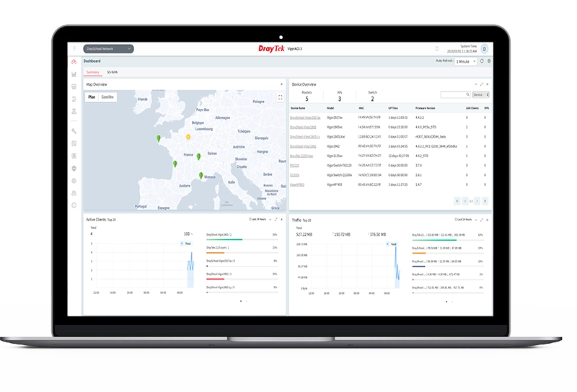Open the Auto Refresh 1 Minute dropdown
This screenshot has width=577, height=392.
click(466, 61)
